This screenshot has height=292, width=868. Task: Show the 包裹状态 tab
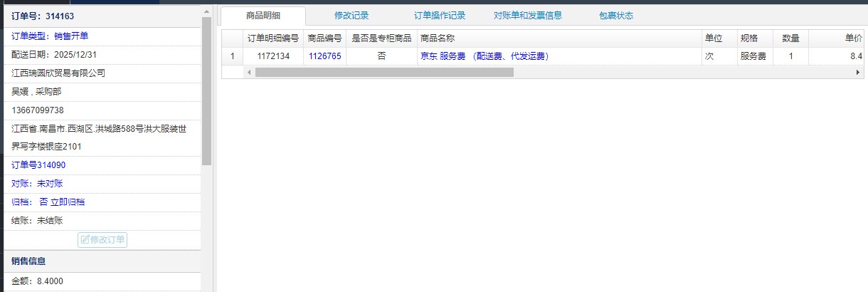(616, 16)
